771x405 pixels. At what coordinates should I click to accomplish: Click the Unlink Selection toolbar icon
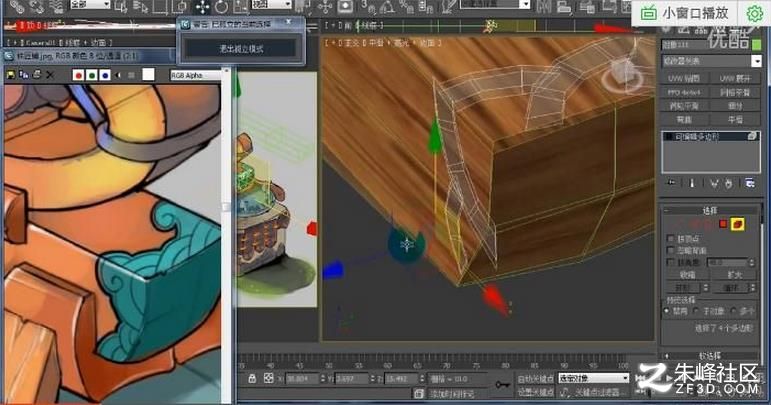(x=36, y=6)
